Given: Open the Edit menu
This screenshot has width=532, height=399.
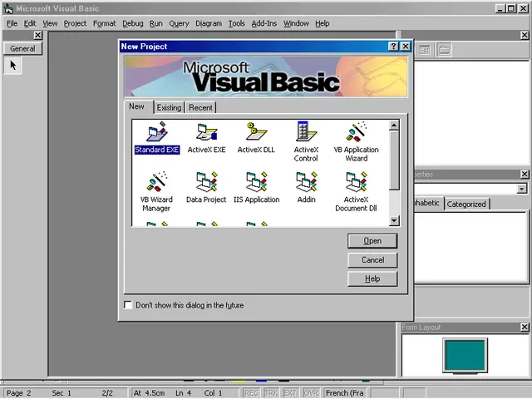Looking at the screenshot, I should [x=30, y=23].
